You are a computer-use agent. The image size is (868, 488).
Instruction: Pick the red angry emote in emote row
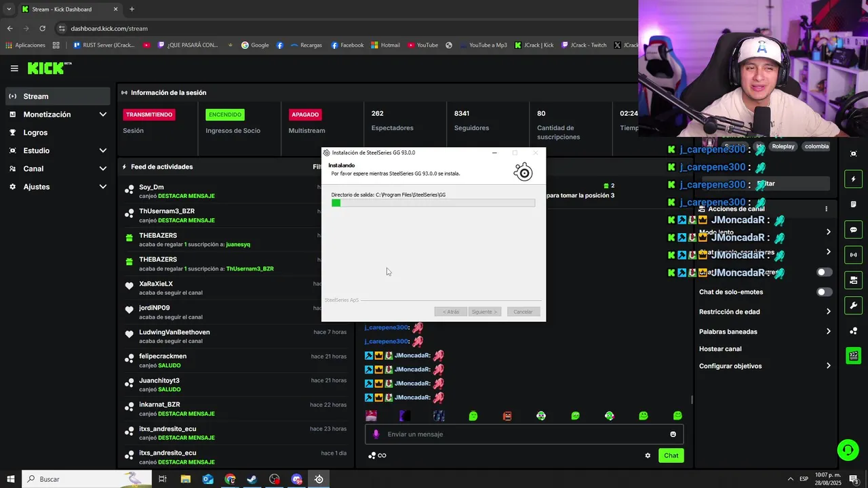(507, 415)
